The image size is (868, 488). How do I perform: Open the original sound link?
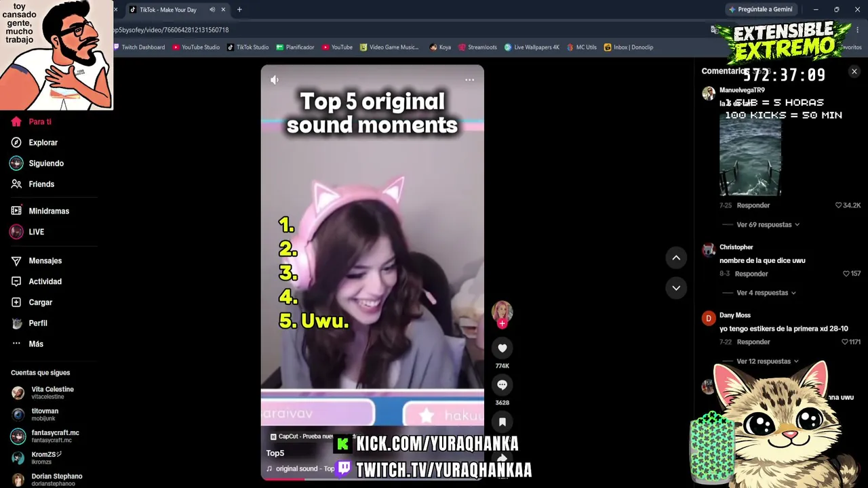tap(300, 469)
